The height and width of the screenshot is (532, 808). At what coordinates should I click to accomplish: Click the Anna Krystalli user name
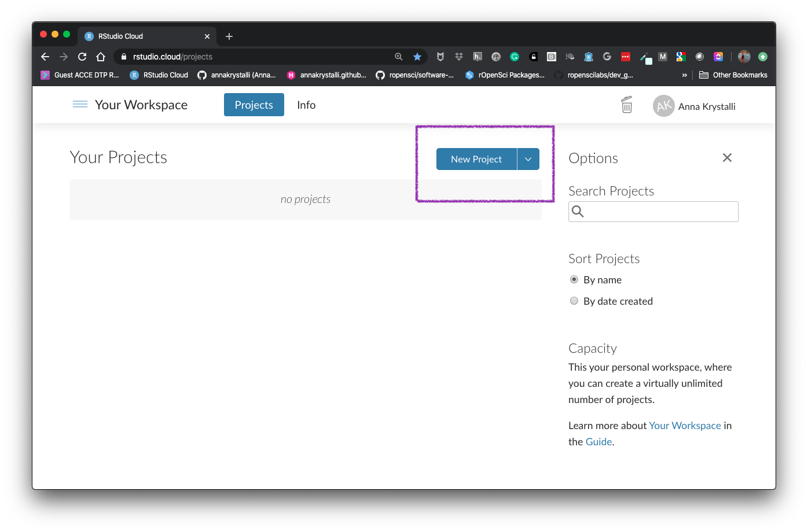pos(707,106)
